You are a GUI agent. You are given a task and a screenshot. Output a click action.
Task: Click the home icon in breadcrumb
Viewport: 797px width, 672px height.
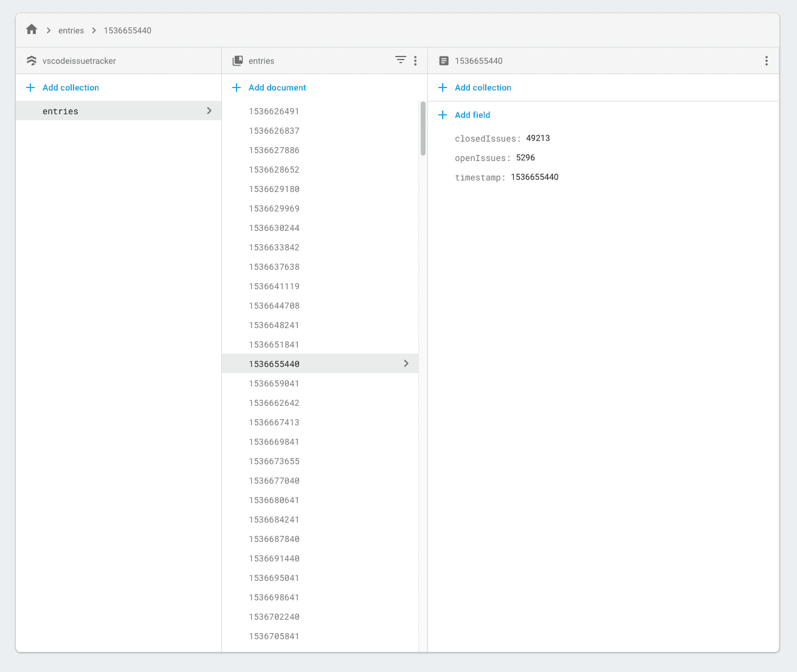(32, 30)
